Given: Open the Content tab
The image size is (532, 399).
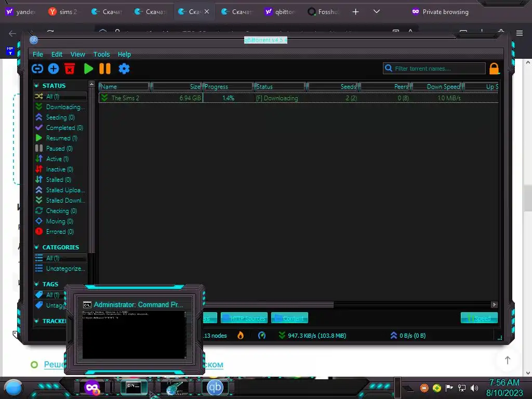Looking at the screenshot, I should tap(289, 318).
